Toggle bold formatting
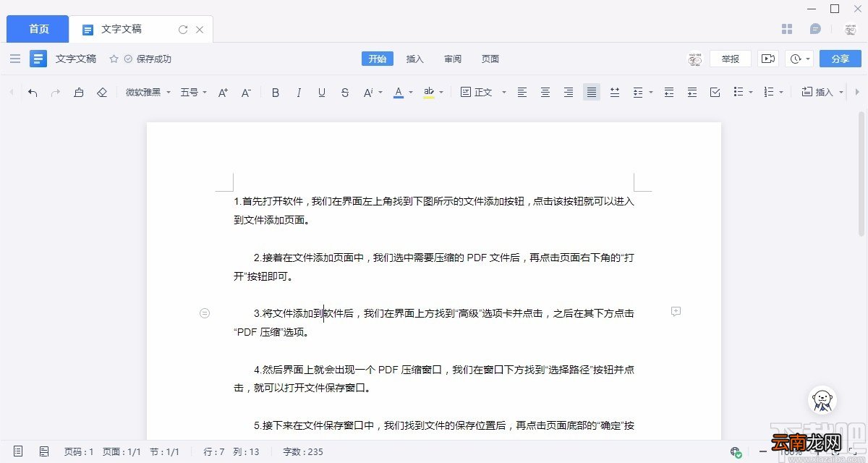Viewport: 868px width, 463px height. [x=275, y=93]
